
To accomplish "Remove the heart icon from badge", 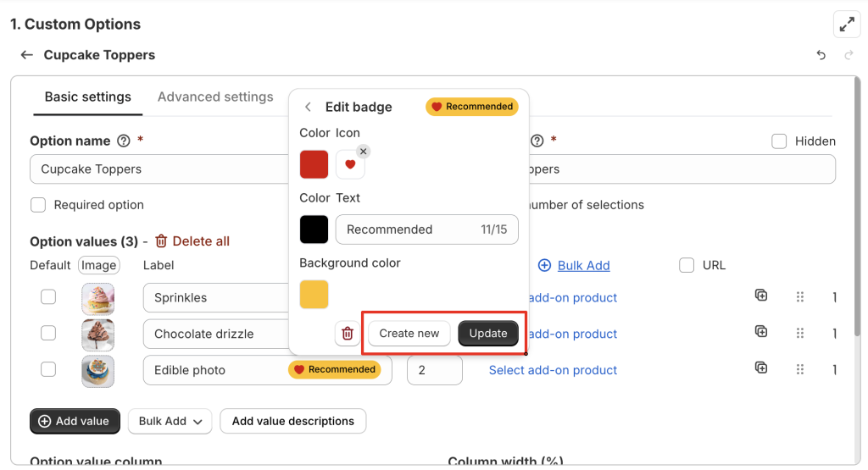I will [x=363, y=152].
